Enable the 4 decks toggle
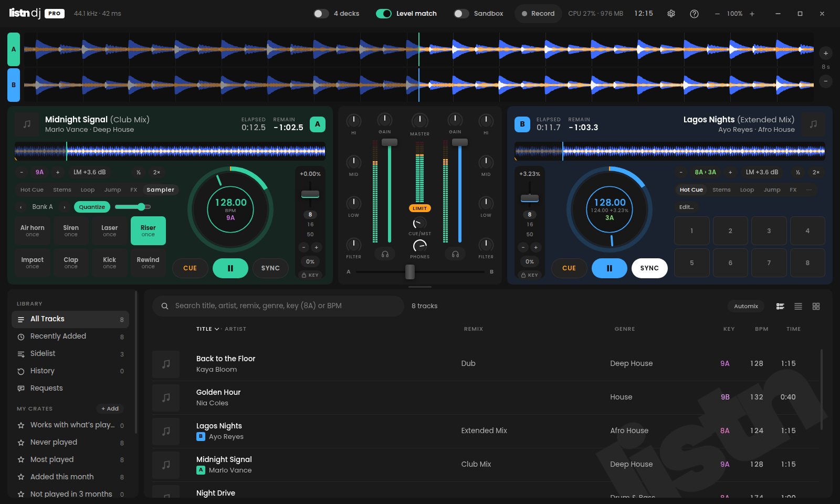 coord(321,14)
